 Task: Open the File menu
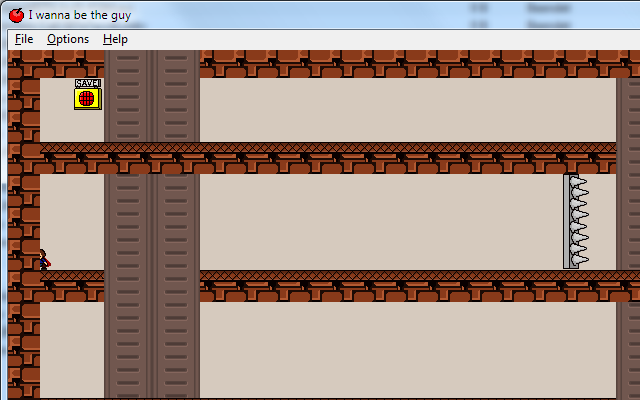coord(24,39)
